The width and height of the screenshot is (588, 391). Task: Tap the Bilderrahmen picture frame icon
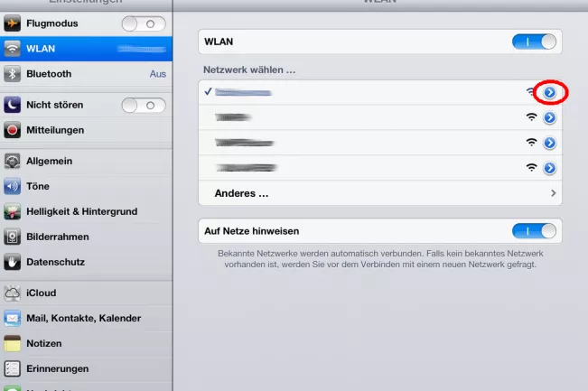click(x=12, y=237)
